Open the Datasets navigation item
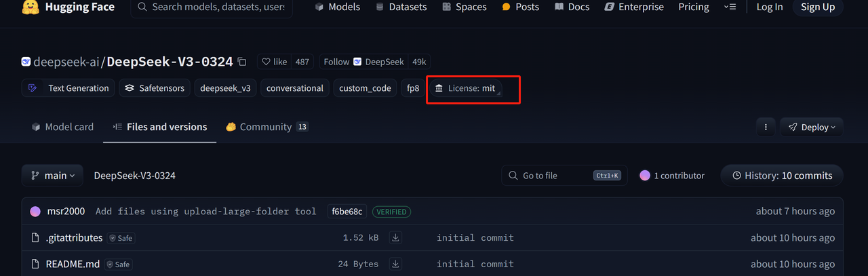 pos(401,7)
